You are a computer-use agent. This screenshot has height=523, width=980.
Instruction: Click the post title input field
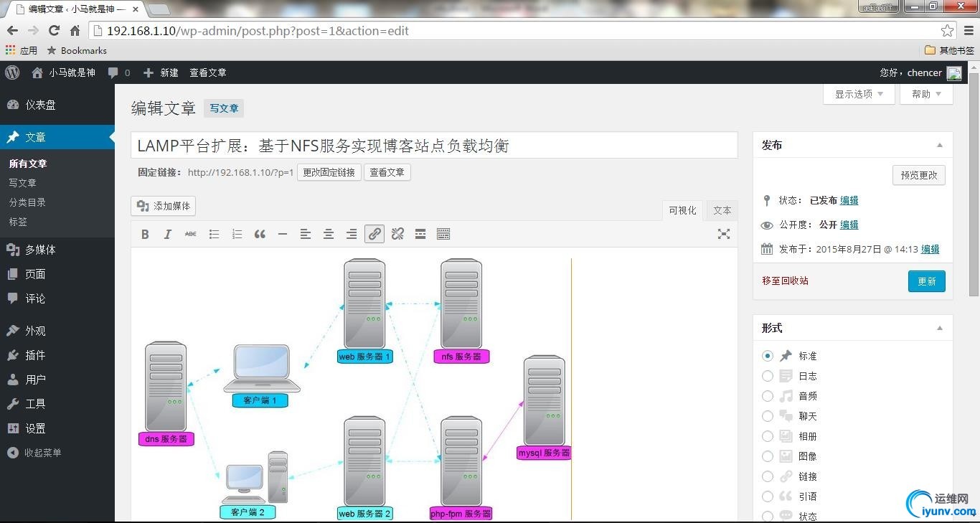tap(434, 146)
